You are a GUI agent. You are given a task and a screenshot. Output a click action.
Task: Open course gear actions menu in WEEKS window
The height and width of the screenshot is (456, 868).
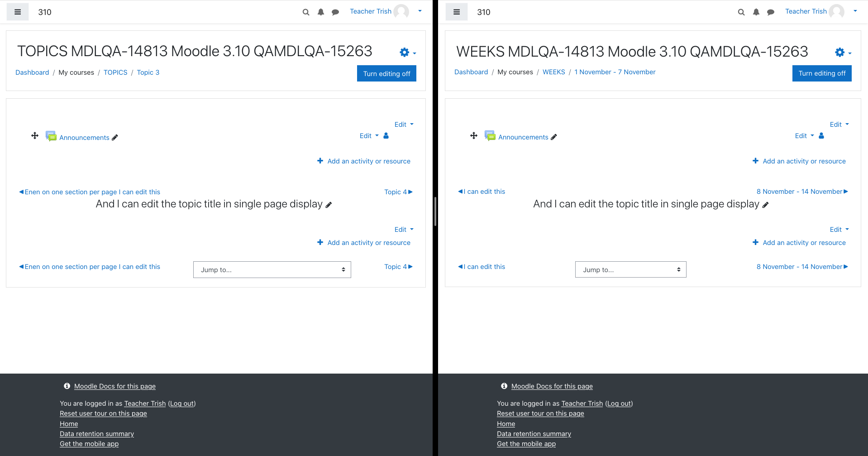843,53
